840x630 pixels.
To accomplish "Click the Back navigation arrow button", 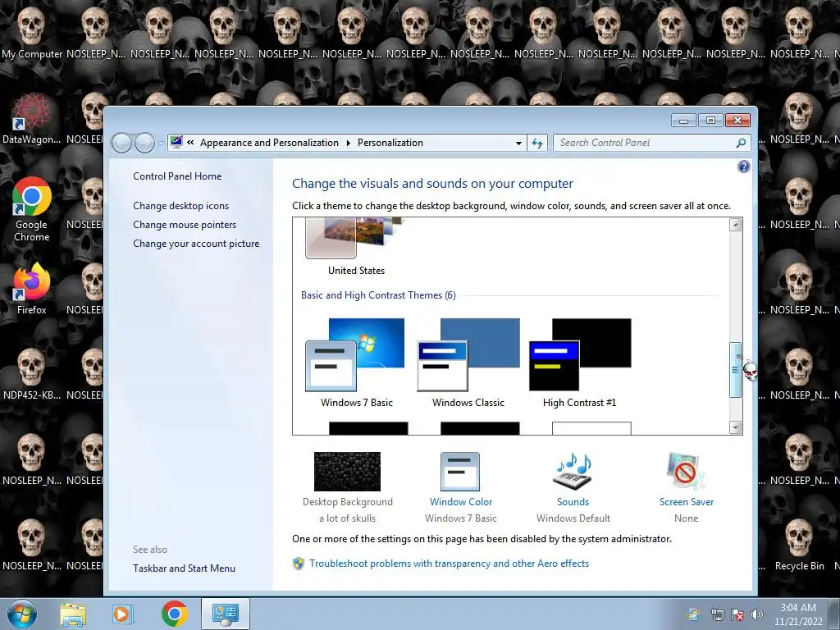I will coord(121,143).
